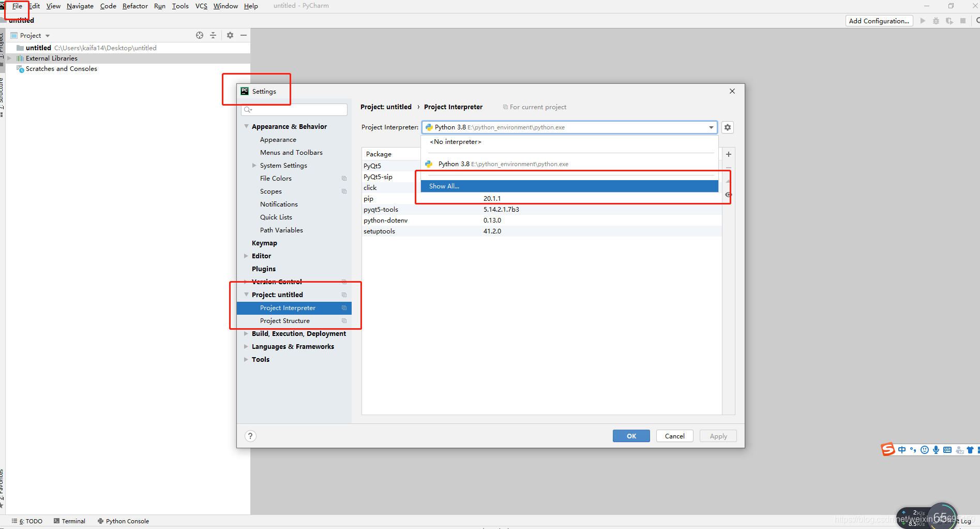Click the Sogou microphone voice input icon
The width and height of the screenshot is (980, 529).
click(936, 450)
